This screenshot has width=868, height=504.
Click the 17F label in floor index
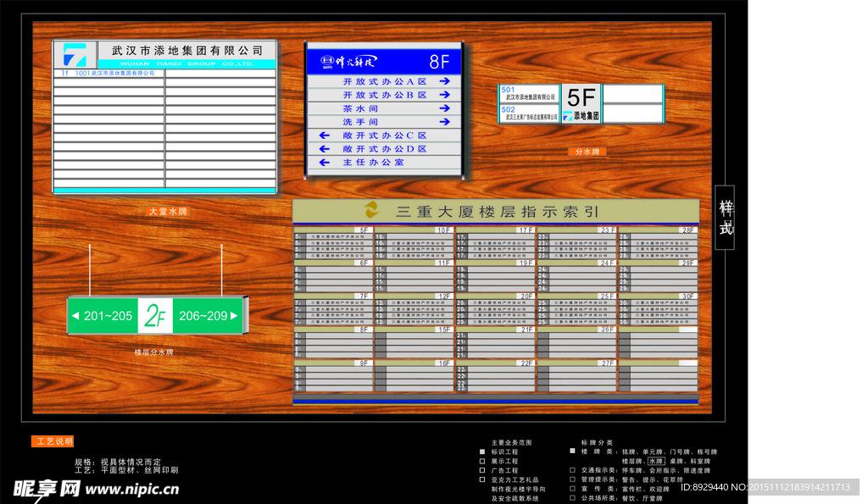[x=526, y=230]
